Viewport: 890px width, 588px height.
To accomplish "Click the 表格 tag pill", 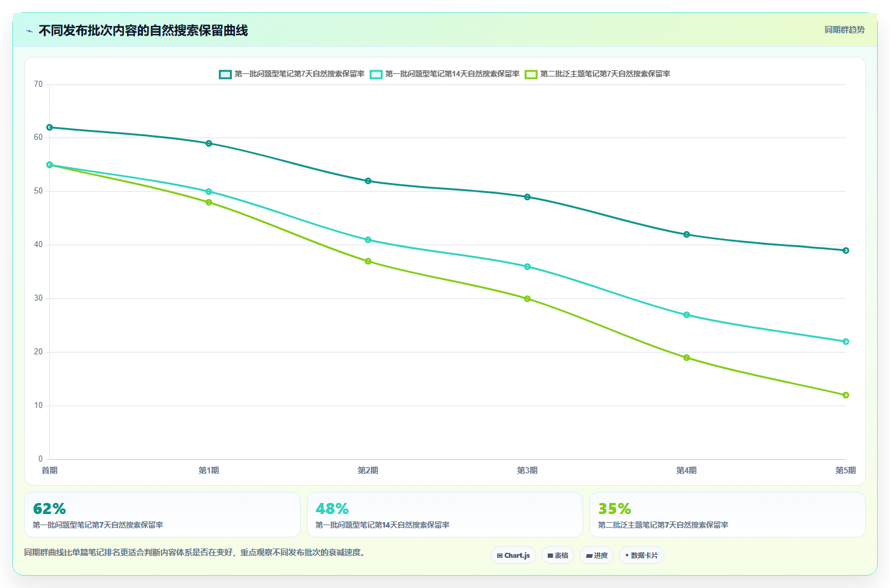I will [558, 555].
